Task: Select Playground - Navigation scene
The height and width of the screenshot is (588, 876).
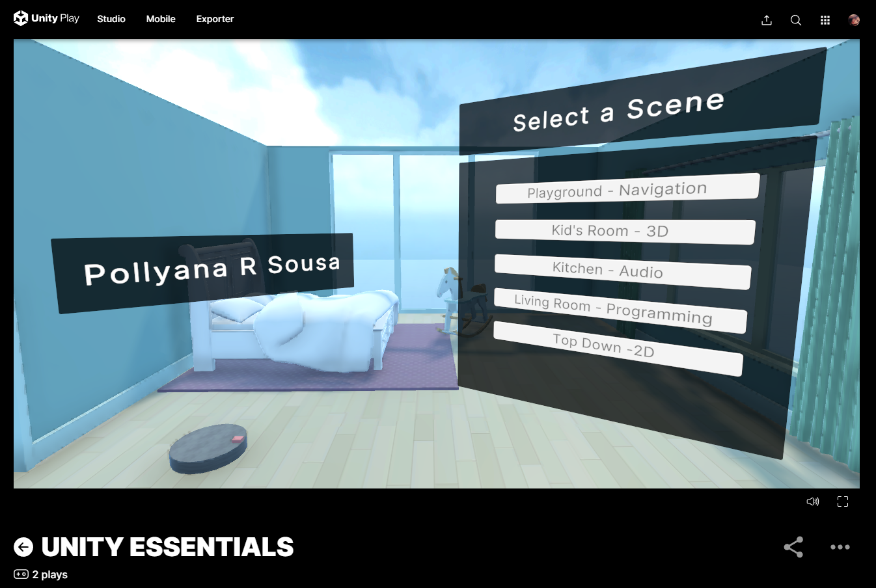Action: pos(627,189)
